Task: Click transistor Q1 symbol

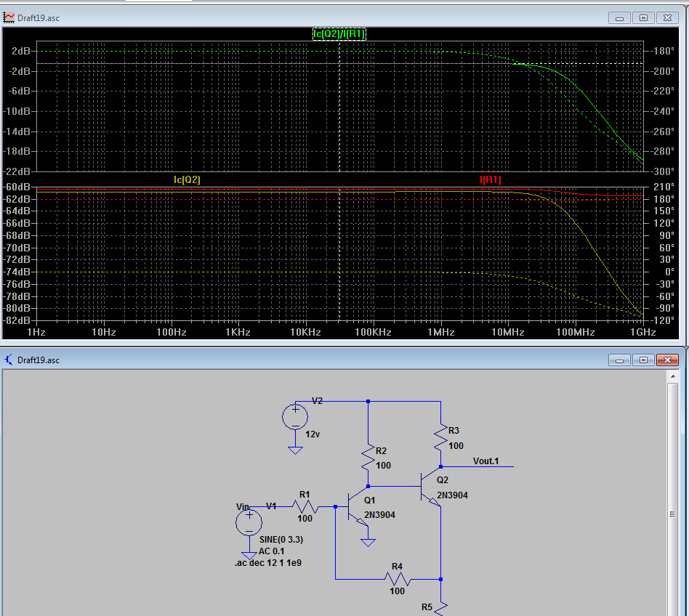Action: coord(357,506)
